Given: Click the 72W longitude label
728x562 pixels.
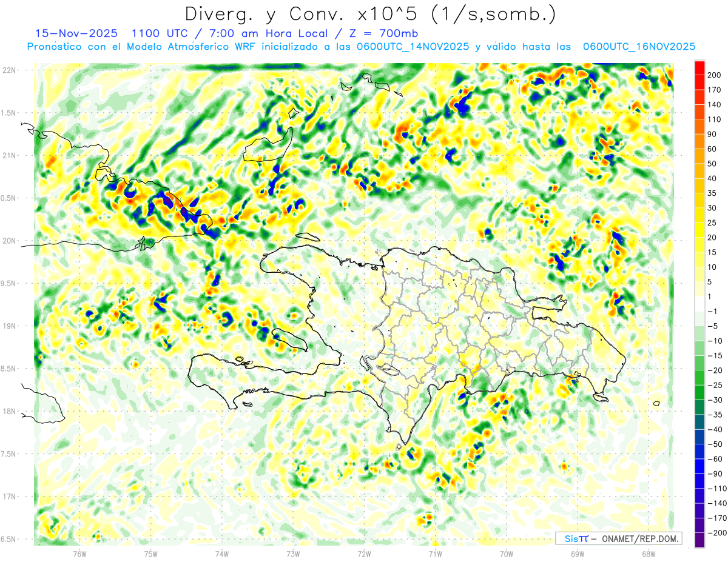Looking at the screenshot, I should pos(364,553).
